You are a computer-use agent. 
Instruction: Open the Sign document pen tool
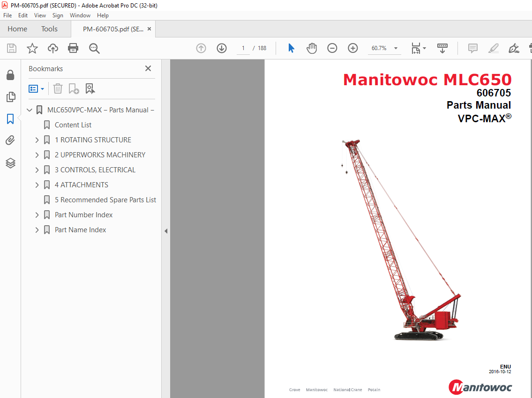coord(514,48)
